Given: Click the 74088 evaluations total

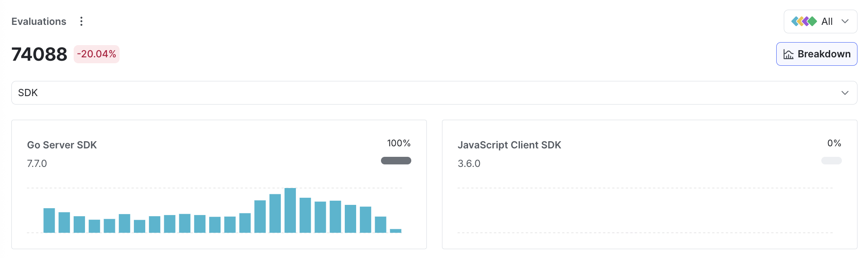Looking at the screenshot, I should tap(39, 54).
